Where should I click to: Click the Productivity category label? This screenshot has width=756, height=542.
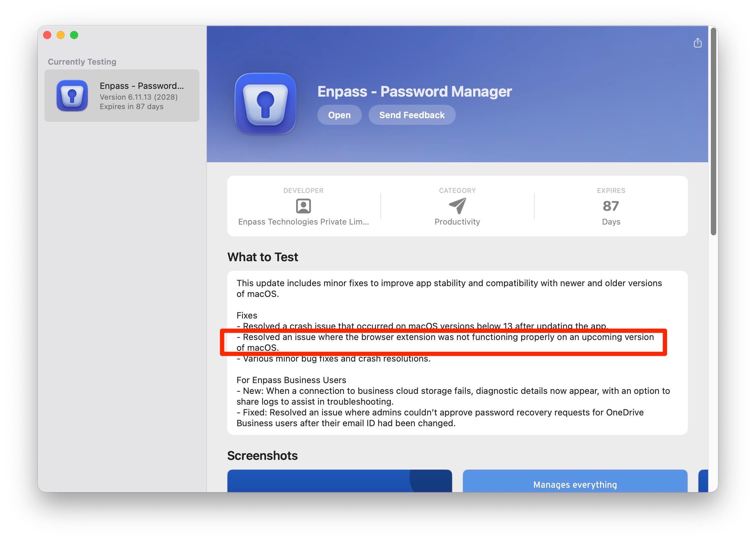[x=457, y=222]
